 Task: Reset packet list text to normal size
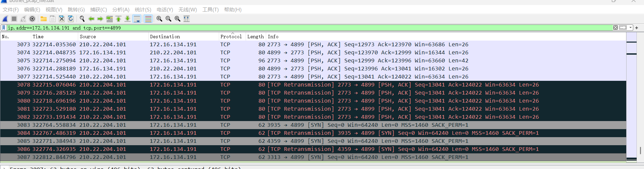point(177,19)
